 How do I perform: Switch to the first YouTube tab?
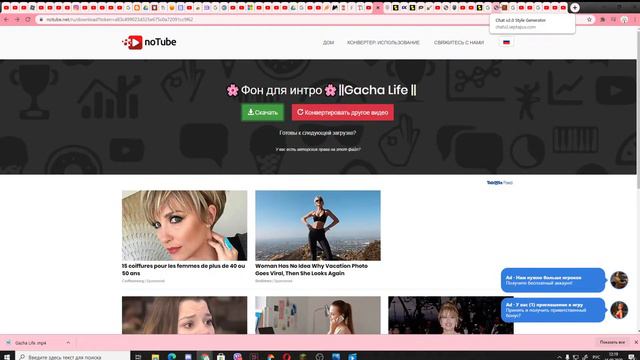pos(6,7)
